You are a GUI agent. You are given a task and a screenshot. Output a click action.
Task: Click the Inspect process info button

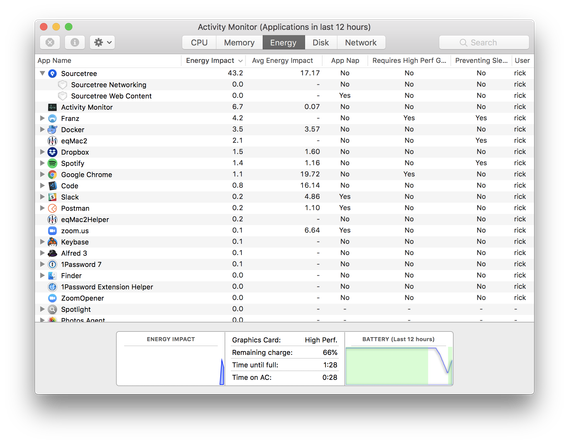point(75,42)
